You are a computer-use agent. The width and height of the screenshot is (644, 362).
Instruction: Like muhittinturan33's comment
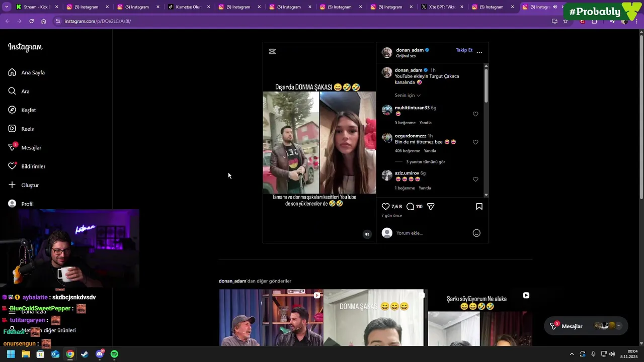[475, 114]
